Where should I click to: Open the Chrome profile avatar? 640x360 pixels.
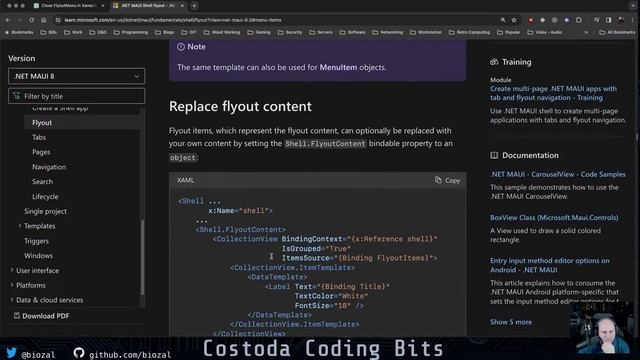point(621,20)
